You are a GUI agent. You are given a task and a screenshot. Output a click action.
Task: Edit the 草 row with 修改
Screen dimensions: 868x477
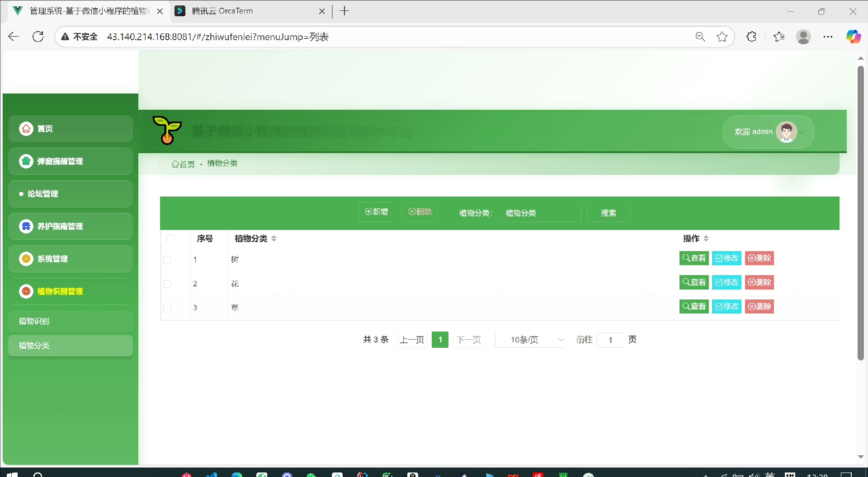click(726, 306)
